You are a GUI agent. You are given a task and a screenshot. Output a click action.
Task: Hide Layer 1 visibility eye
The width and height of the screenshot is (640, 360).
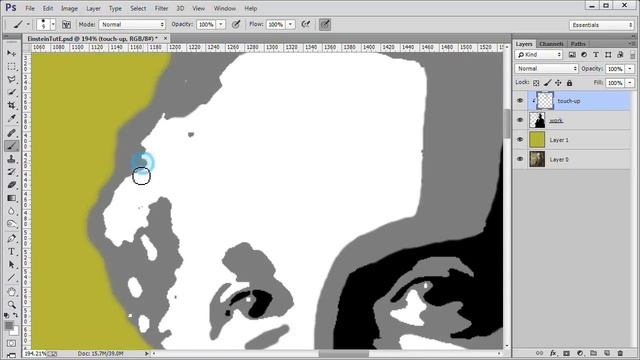pyautogui.click(x=520, y=140)
